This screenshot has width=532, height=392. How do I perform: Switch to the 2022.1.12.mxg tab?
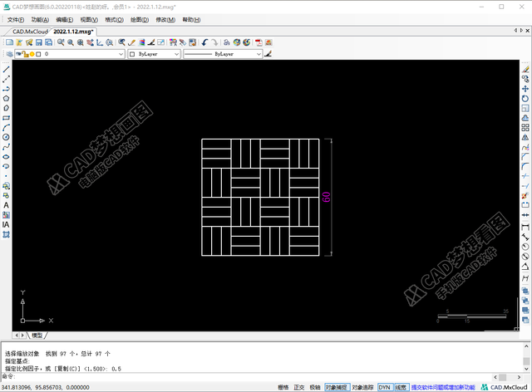click(73, 32)
